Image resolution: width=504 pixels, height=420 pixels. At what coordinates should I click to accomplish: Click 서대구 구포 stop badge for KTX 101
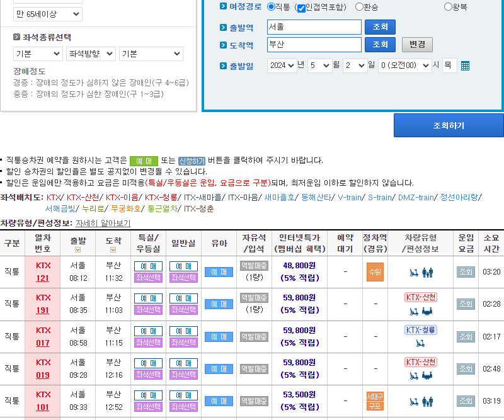375,401
